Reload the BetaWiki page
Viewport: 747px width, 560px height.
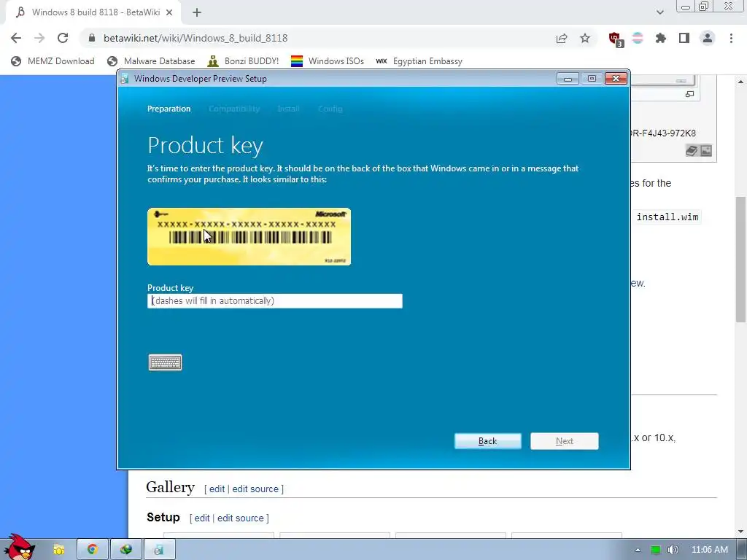click(63, 38)
